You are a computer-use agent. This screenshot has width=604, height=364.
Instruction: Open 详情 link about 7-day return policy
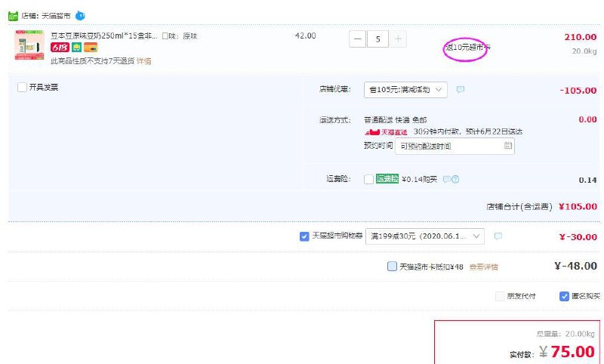(x=143, y=61)
